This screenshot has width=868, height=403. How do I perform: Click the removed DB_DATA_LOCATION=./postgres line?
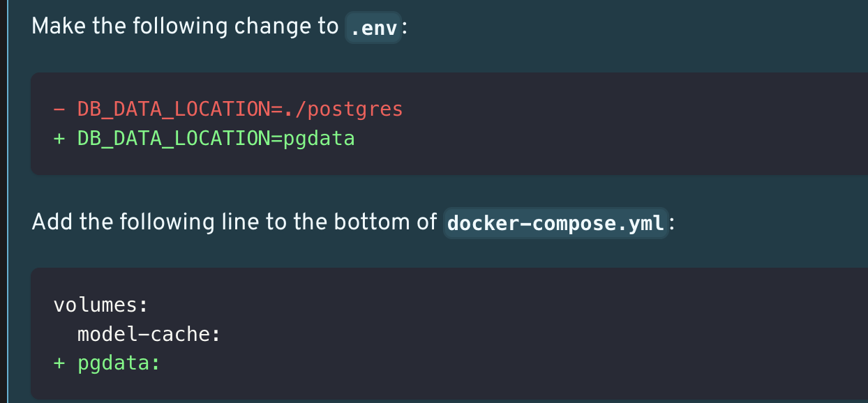228,109
